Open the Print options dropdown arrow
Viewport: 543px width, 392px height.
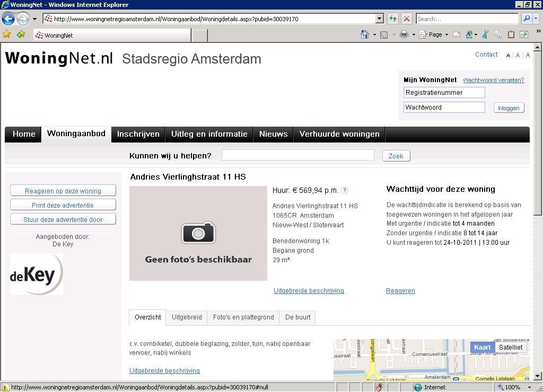(414, 34)
